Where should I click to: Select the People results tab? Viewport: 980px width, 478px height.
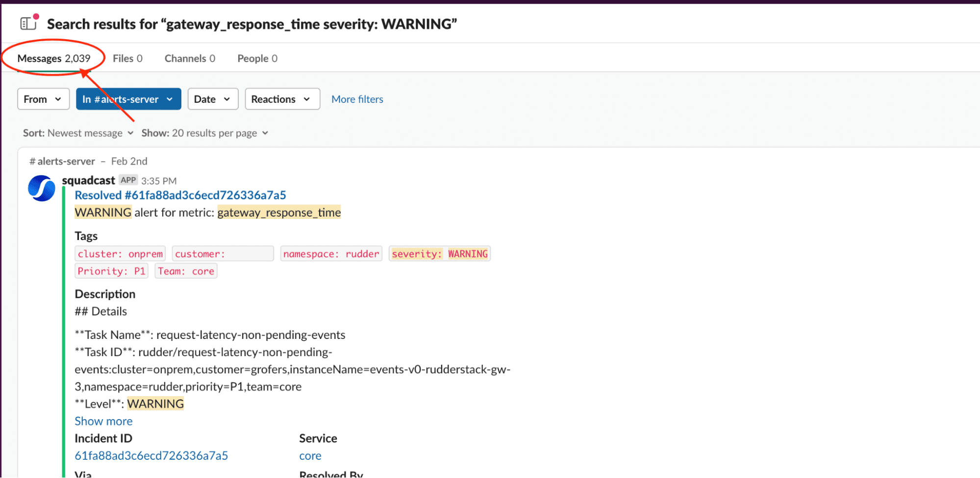pyautogui.click(x=257, y=58)
